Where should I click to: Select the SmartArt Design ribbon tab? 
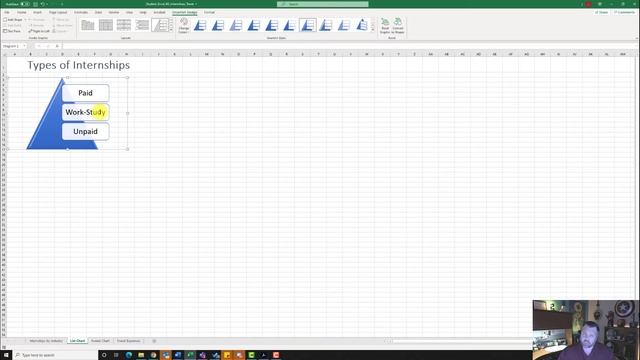(184, 12)
